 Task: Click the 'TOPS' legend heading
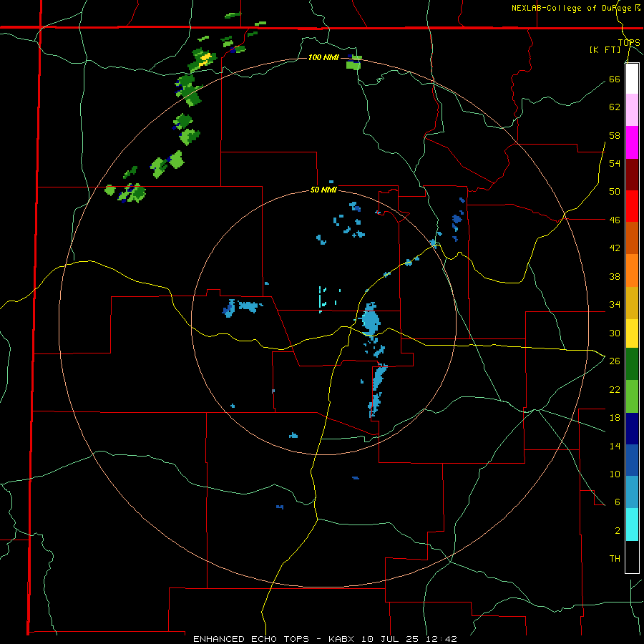point(629,43)
